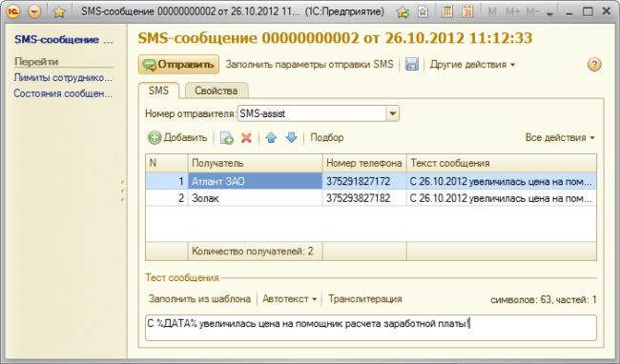Click the save diskette icon
The height and width of the screenshot is (364, 620).
[412, 65]
